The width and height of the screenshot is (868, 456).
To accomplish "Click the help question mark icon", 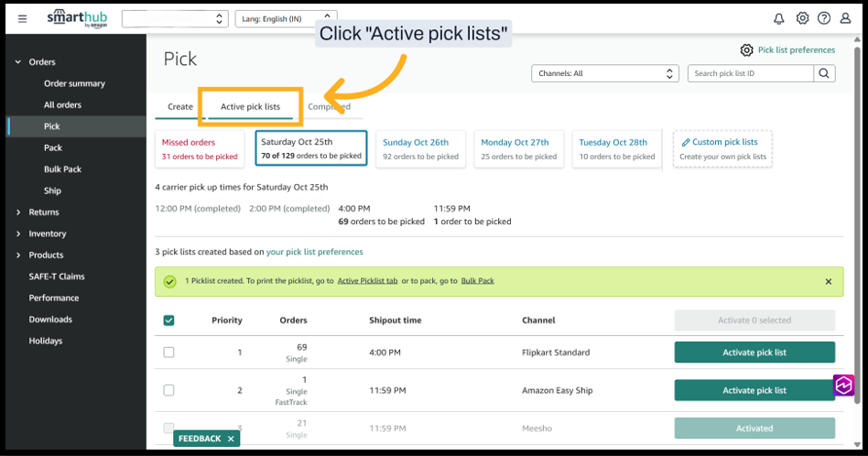I will [824, 18].
